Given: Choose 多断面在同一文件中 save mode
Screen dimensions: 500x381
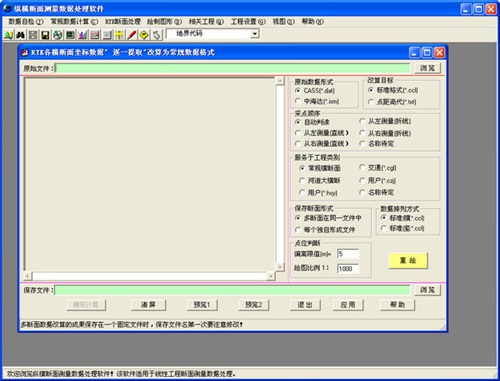Looking at the screenshot, I should point(328,218).
